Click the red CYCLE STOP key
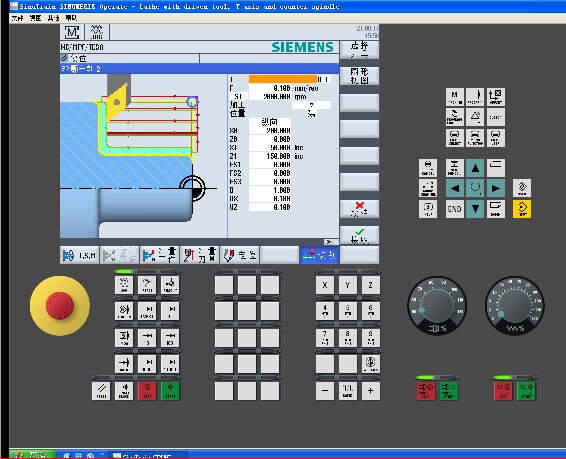The width and height of the screenshot is (566, 459). (x=147, y=391)
